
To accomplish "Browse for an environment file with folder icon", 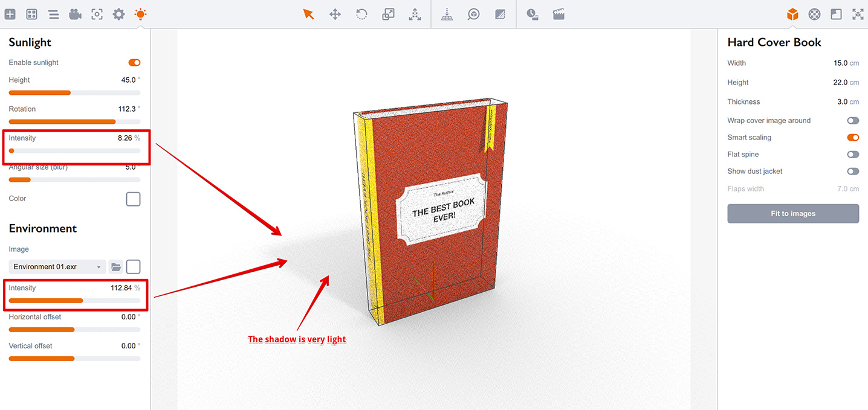I will pyautogui.click(x=117, y=266).
